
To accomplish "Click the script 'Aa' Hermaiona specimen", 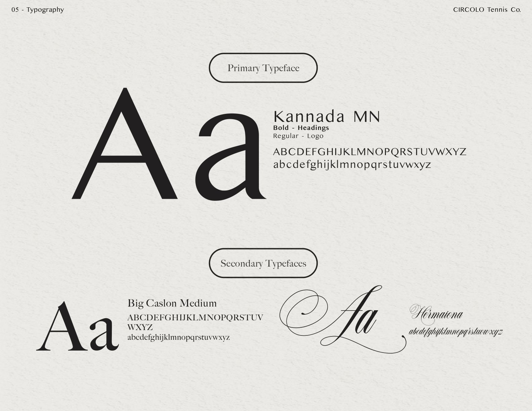I will 343,319.
